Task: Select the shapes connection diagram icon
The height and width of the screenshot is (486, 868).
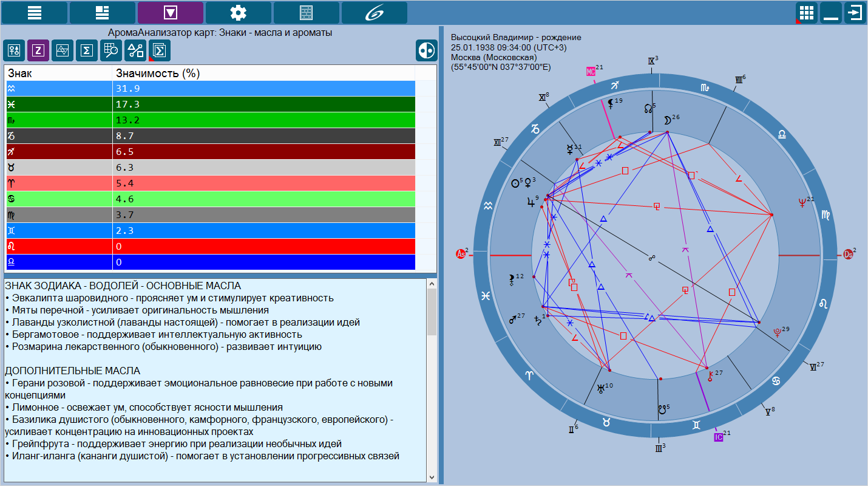Action: [x=135, y=51]
